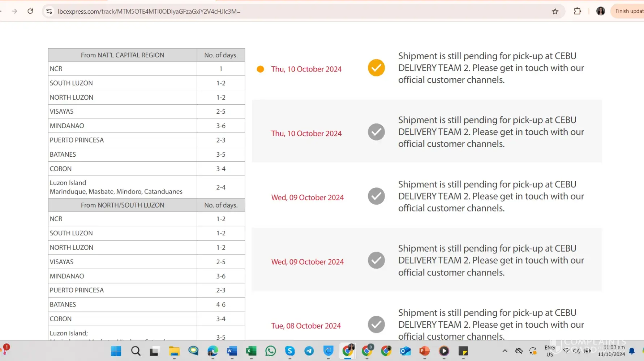Reload the LBC tracking page
Viewport: 644px width, 361px height.
pyautogui.click(x=30, y=11)
